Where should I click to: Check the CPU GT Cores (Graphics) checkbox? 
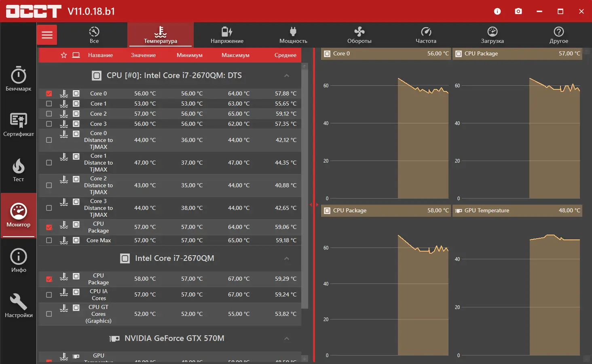click(49, 314)
